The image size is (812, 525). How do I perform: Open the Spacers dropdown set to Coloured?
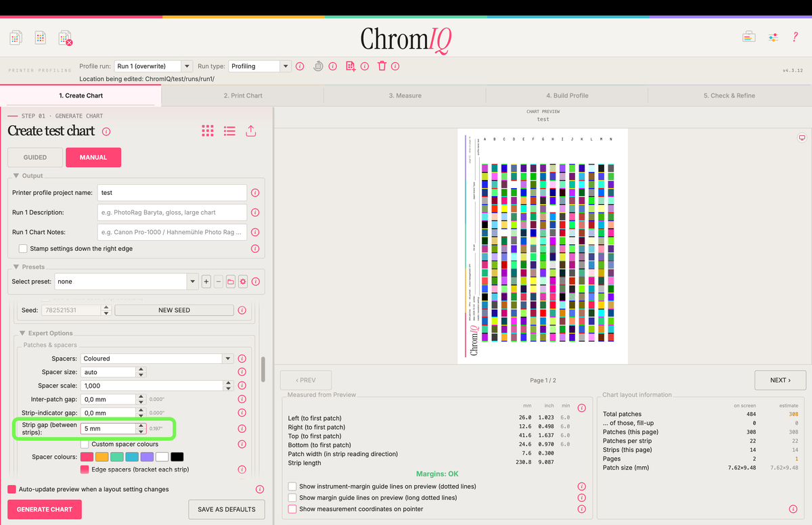[158, 359]
